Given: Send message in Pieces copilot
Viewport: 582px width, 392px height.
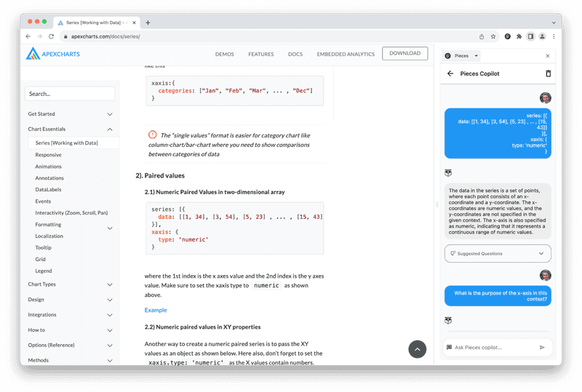Looking at the screenshot, I should coord(542,348).
